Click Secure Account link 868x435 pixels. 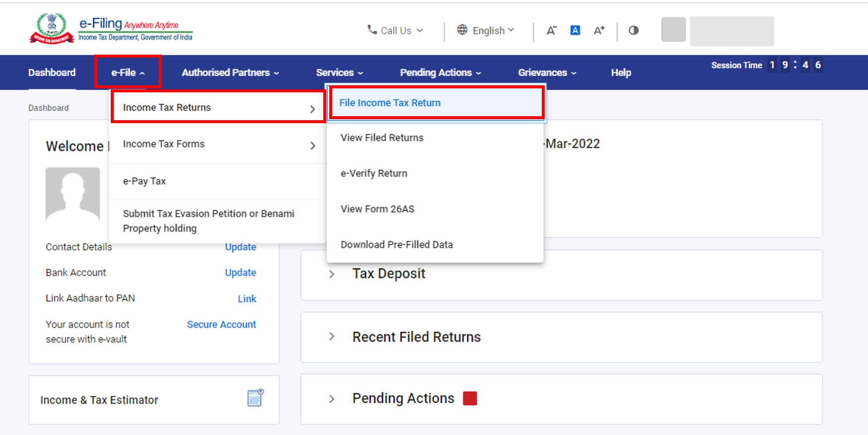221,325
